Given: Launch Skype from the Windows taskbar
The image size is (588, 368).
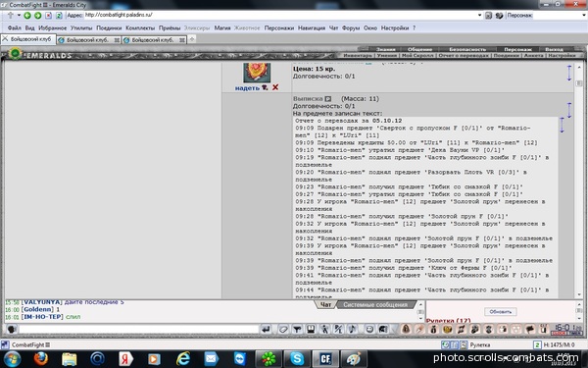Looking at the screenshot, I should click(297, 359).
